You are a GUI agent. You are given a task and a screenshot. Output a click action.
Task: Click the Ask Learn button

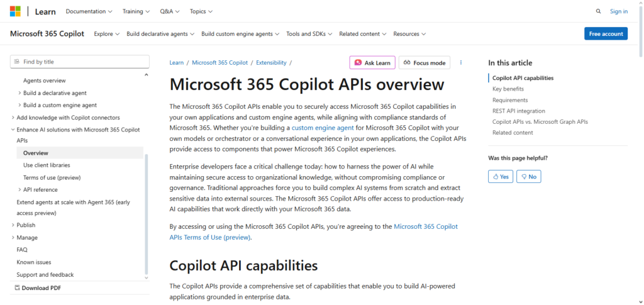(372, 63)
